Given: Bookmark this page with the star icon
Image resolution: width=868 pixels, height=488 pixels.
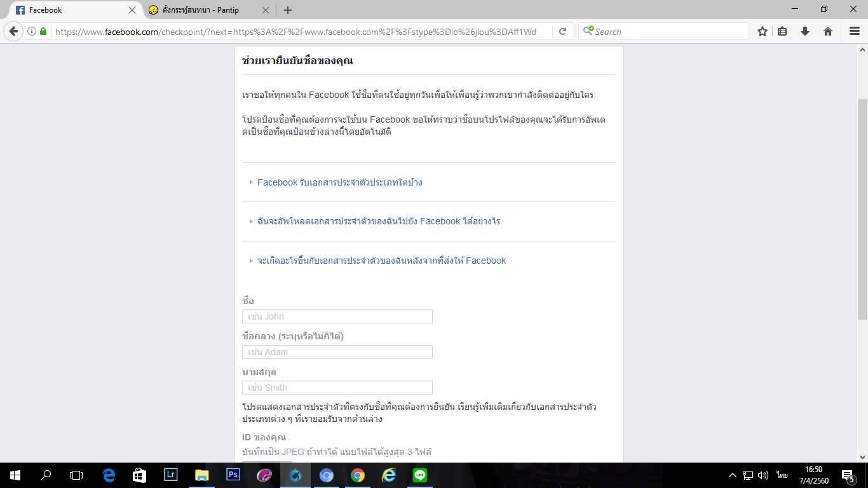Looking at the screenshot, I should (763, 31).
